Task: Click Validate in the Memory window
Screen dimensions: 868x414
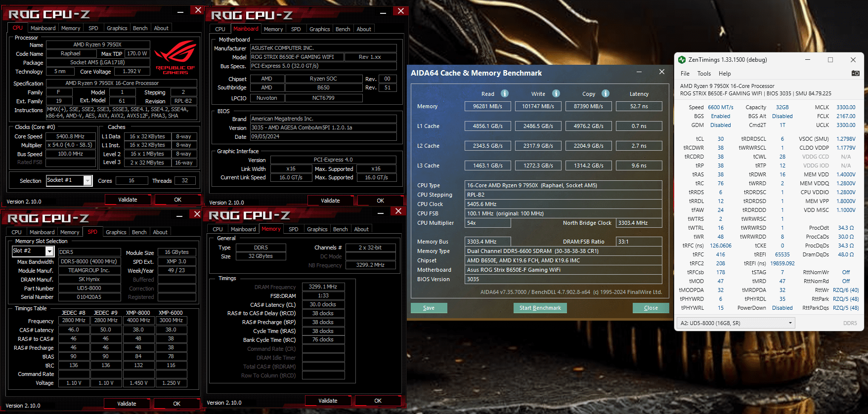Action: (328, 401)
